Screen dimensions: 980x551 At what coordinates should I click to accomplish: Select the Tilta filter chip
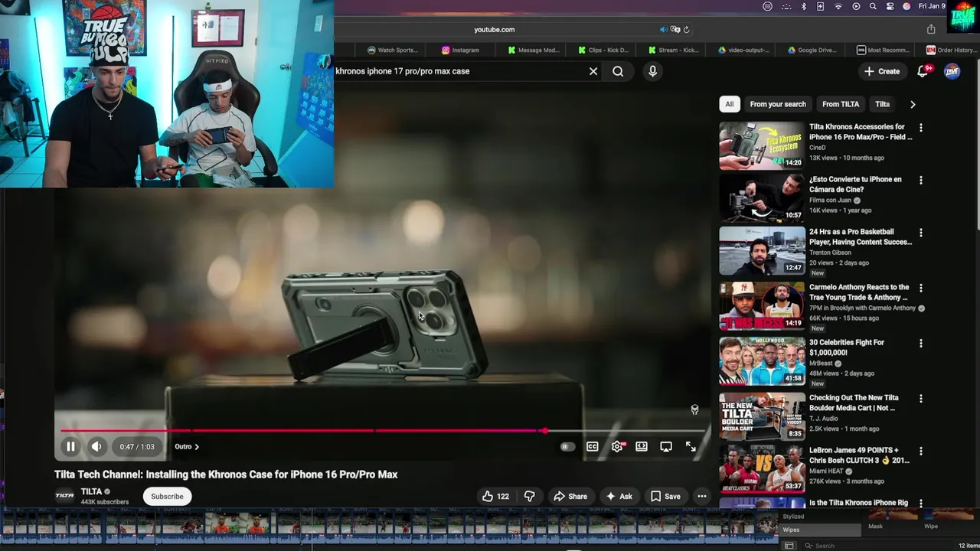tap(883, 104)
